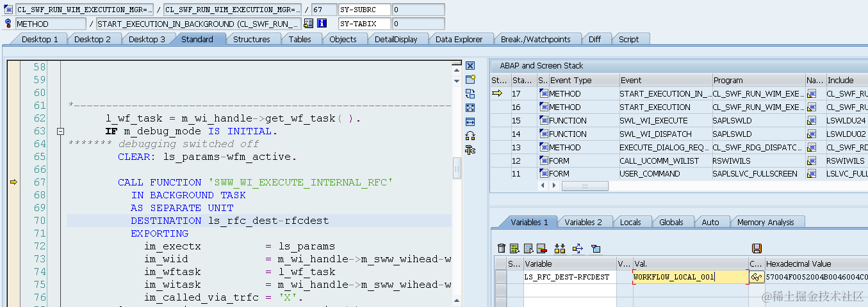Collapse the IF block at line 63

tap(61, 131)
